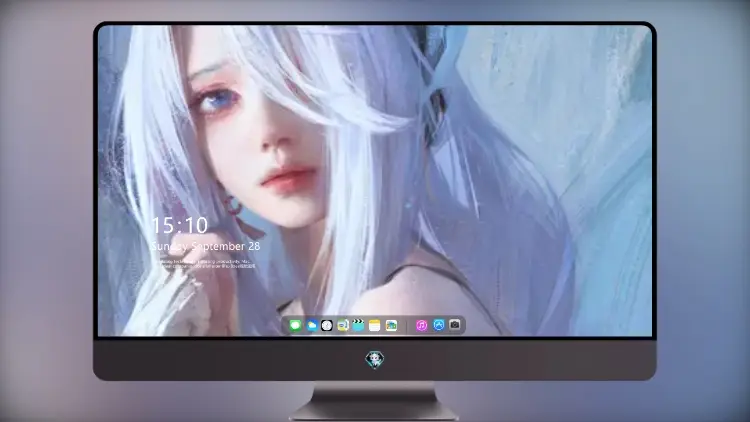Click the logo badge on monitor chin

[375, 360]
